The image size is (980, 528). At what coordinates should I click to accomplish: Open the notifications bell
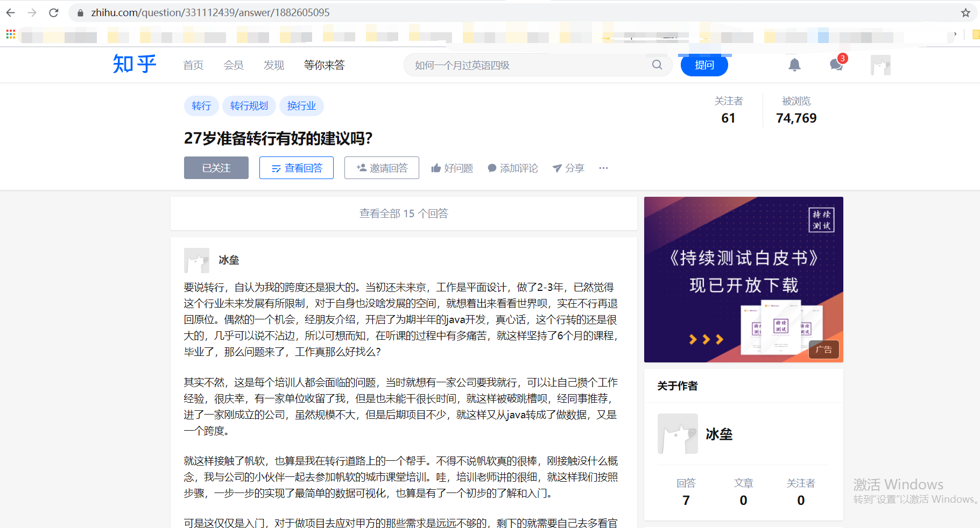coord(794,65)
